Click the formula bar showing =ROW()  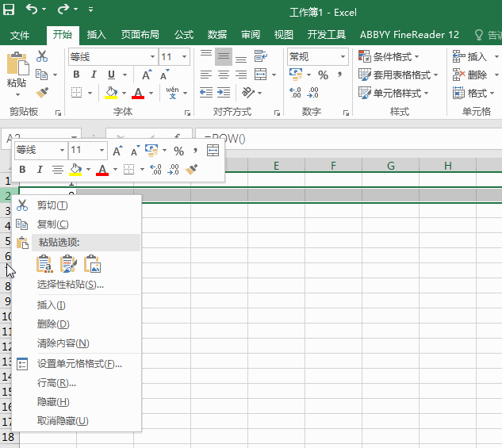[x=348, y=138]
